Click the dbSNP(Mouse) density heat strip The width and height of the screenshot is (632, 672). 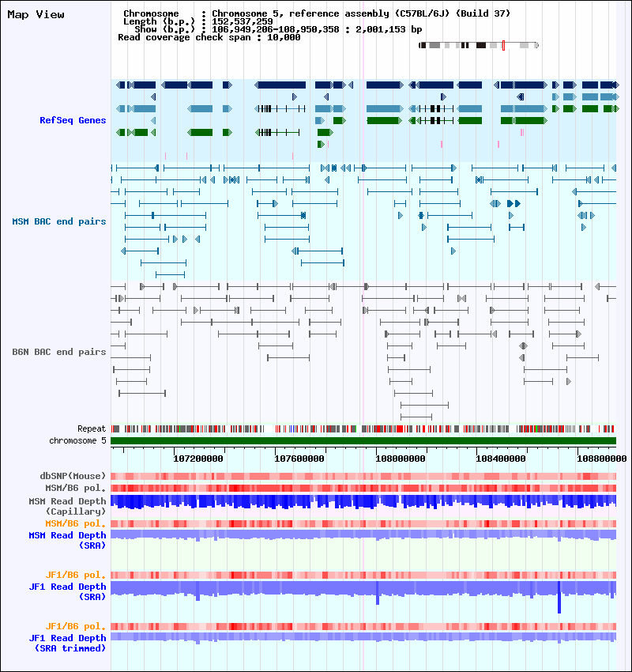tap(363, 476)
